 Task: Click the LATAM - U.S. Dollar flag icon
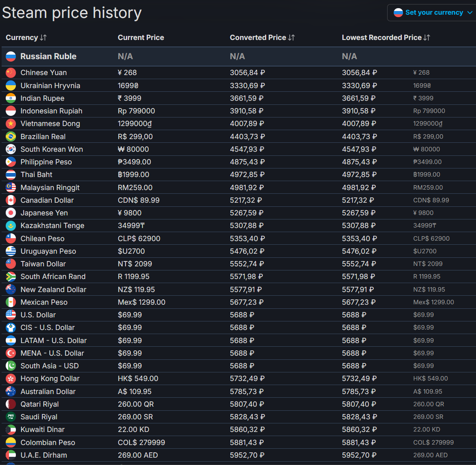click(x=11, y=341)
